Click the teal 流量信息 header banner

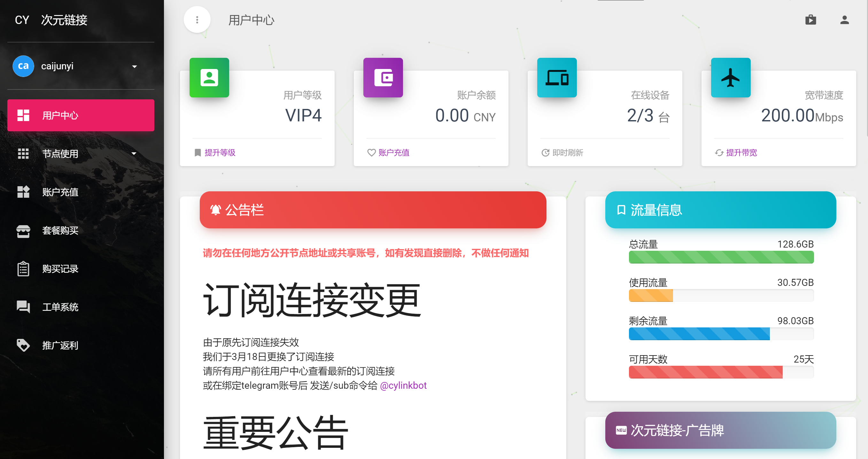pos(721,210)
